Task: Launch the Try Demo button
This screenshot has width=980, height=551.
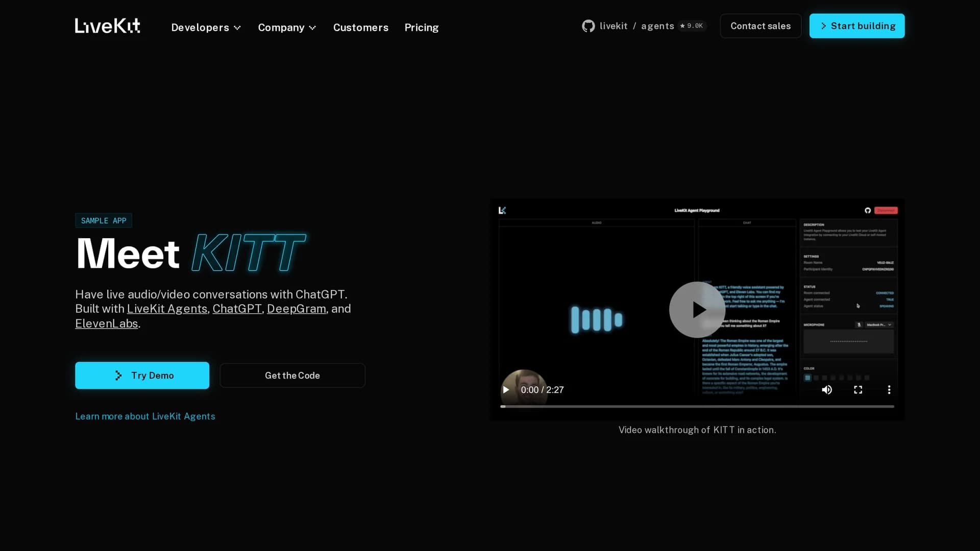Action: pos(142,375)
